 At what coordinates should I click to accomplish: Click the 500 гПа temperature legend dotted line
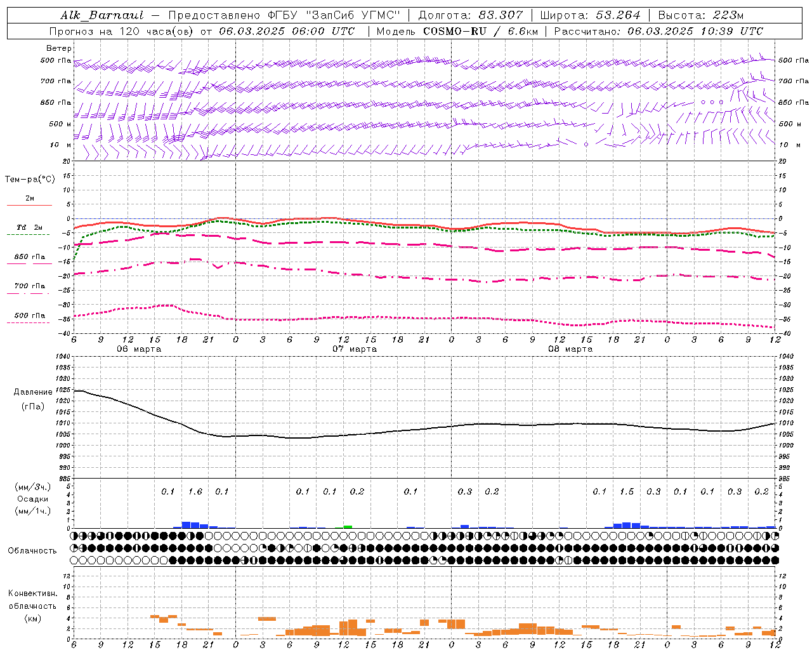28,323
